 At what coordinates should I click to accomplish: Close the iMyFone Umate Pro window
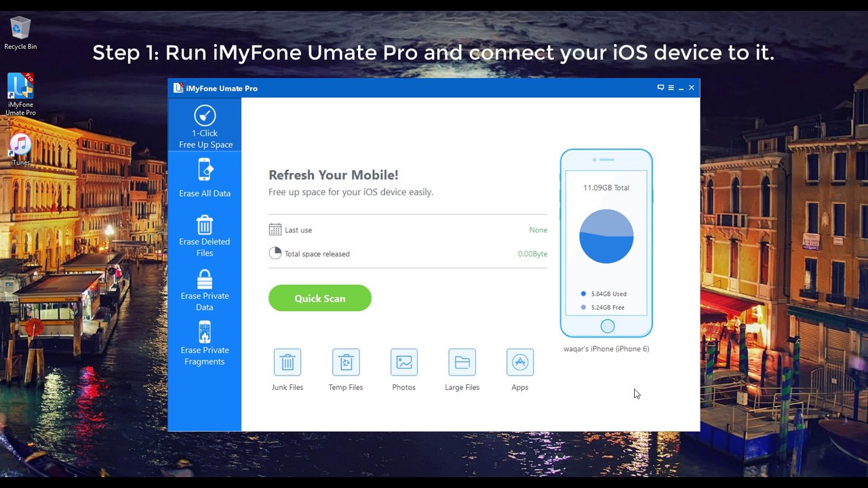692,87
